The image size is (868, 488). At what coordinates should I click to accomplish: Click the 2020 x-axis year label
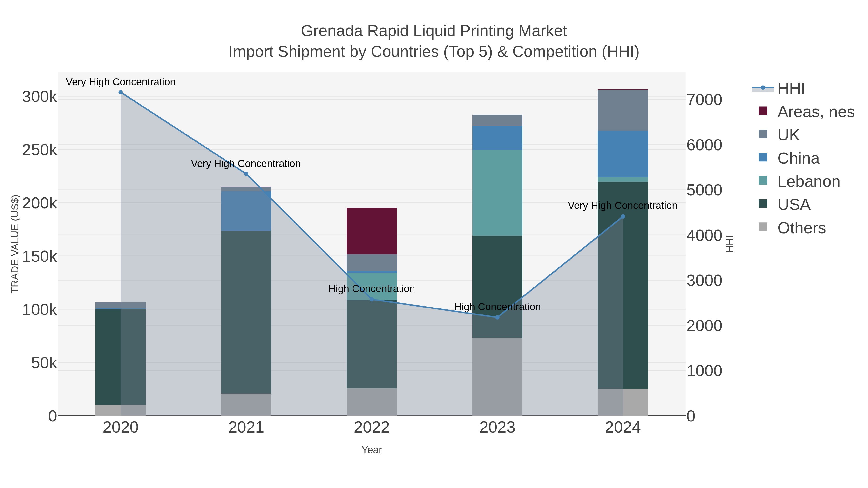(x=121, y=427)
